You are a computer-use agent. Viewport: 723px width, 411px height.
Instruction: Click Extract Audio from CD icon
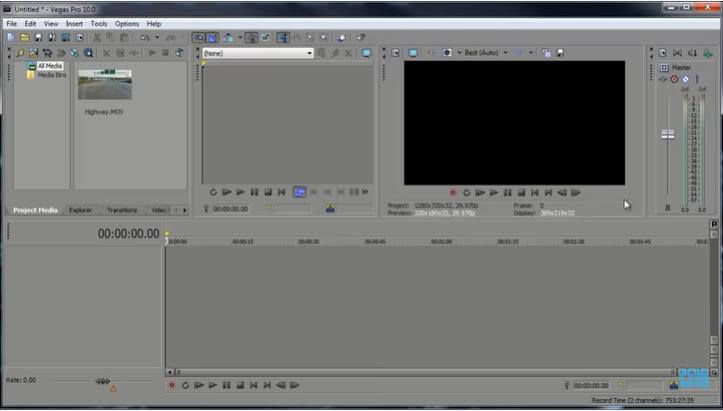(x=61, y=53)
